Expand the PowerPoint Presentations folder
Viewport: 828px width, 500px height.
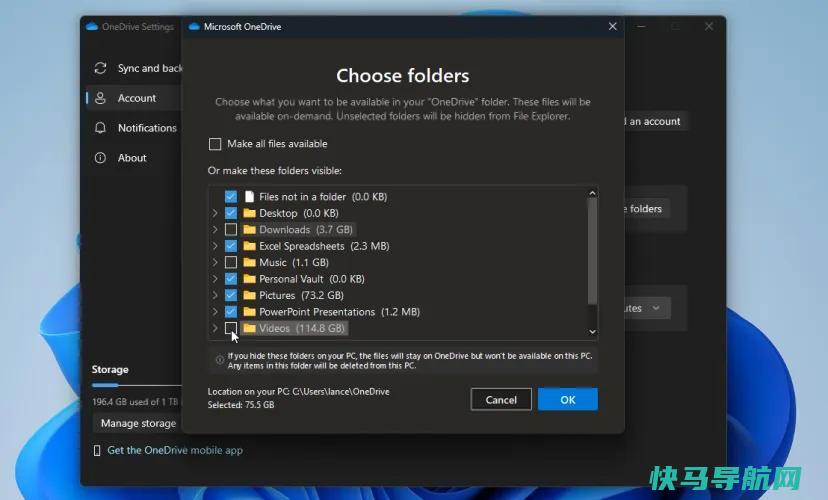[215, 312]
